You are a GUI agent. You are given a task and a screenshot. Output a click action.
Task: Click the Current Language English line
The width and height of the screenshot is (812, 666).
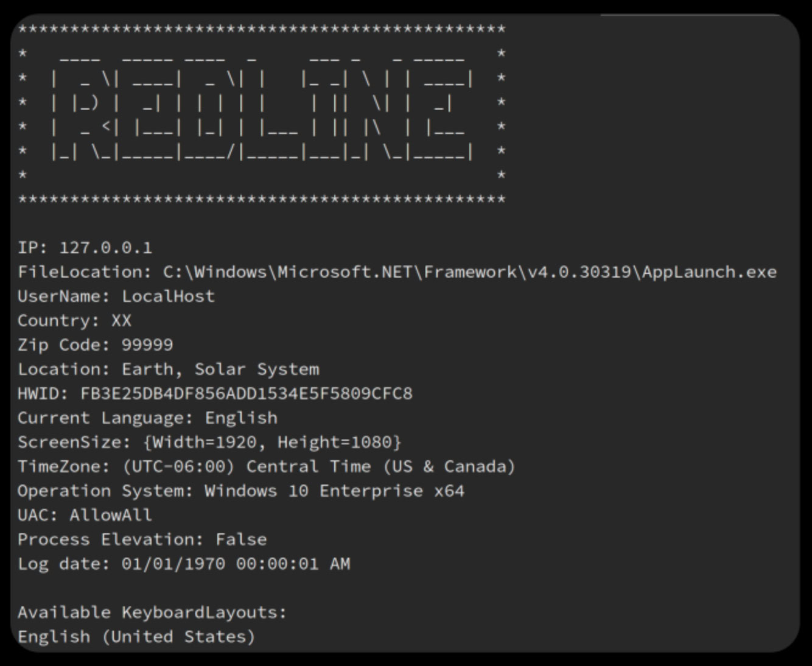tap(147, 418)
